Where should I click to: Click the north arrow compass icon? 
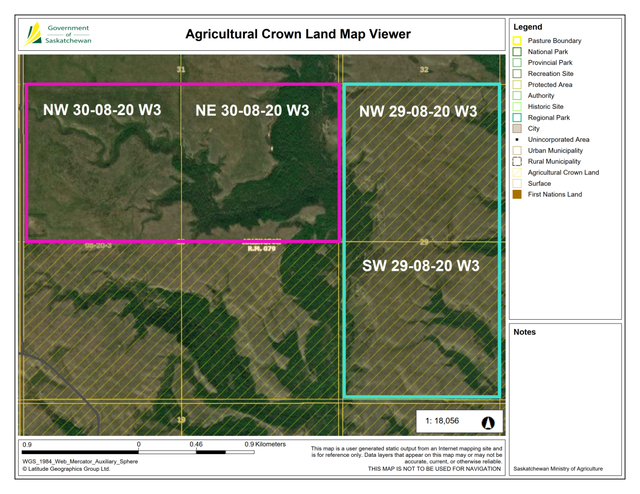pyautogui.click(x=489, y=422)
